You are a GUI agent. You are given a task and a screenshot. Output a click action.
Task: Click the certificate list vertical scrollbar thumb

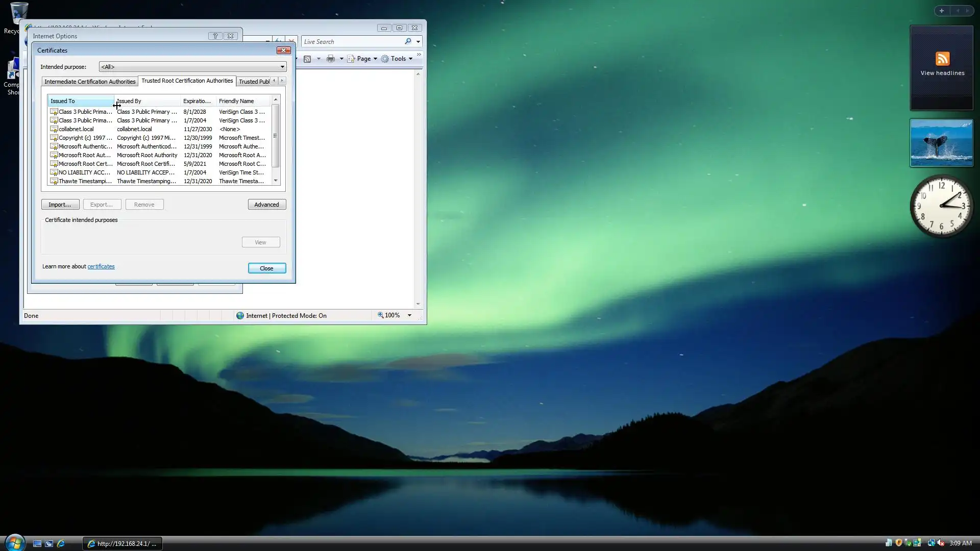276,136
